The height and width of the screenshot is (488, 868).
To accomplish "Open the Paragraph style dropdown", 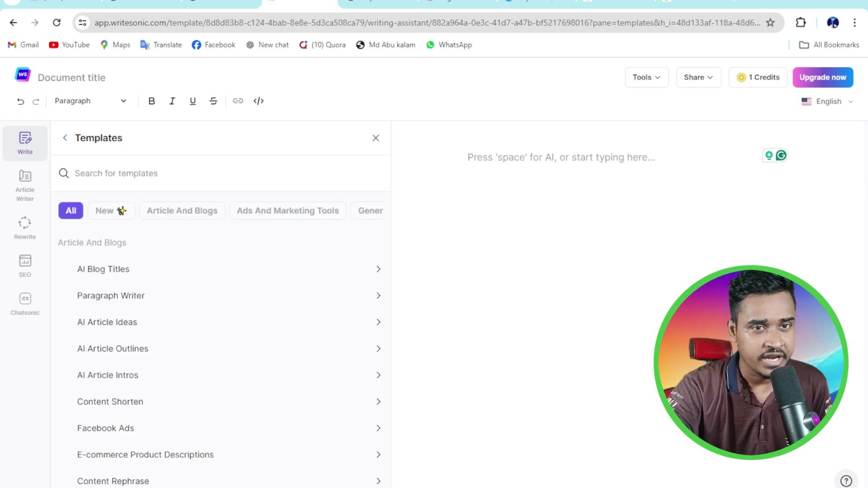I will click(x=90, y=101).
